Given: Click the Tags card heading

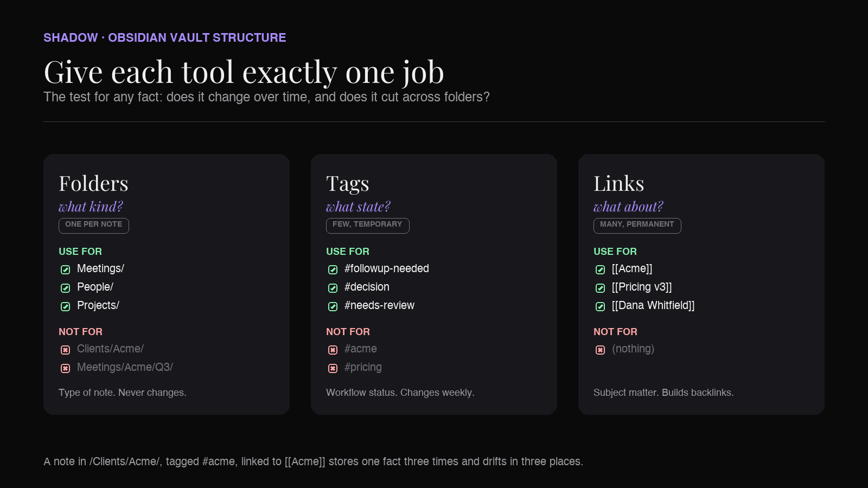Looking at the screenshot, I should 348,184.
